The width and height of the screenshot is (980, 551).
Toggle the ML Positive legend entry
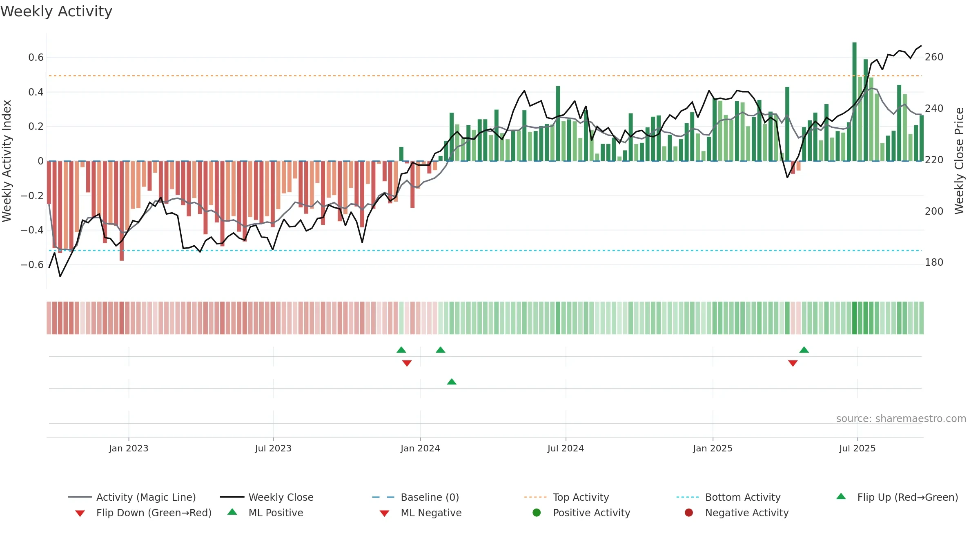pyautogui.click(x=265, y=513)
